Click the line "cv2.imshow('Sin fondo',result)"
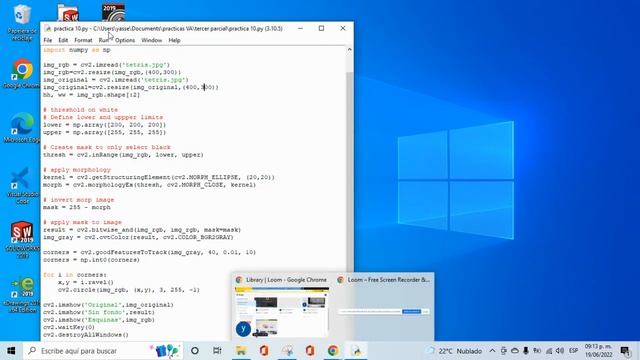 (x=99, y=312)
